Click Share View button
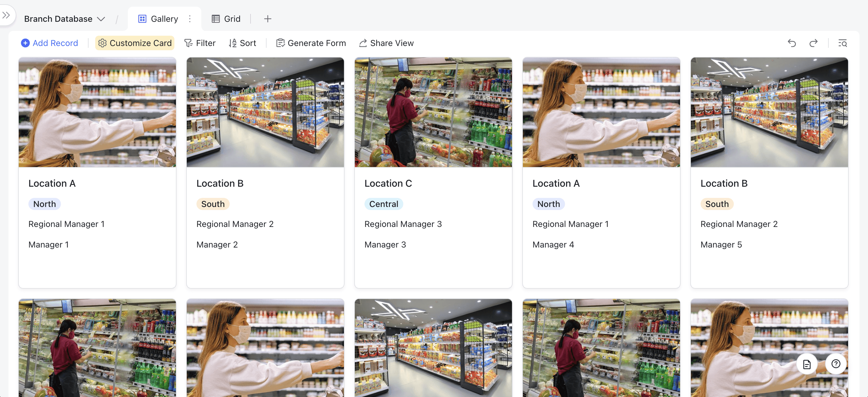Viewport: 868px width, 397px height. (386, 43)
